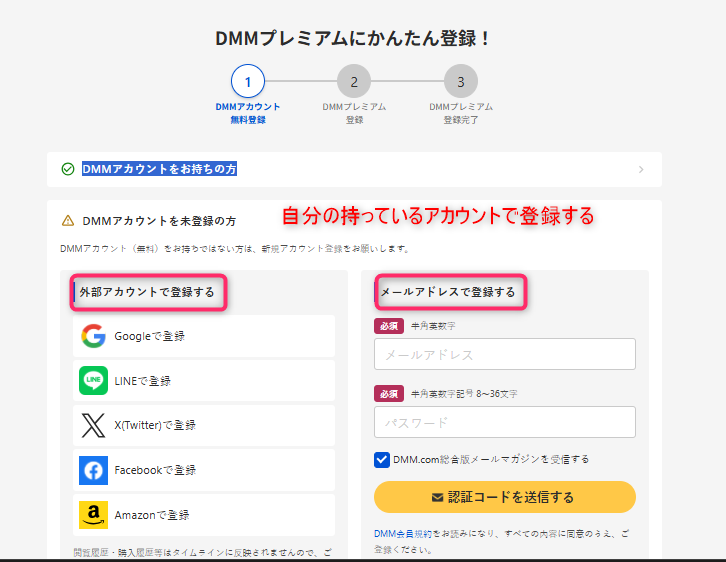Click the 認証コードを送信する button

(505, 497)
